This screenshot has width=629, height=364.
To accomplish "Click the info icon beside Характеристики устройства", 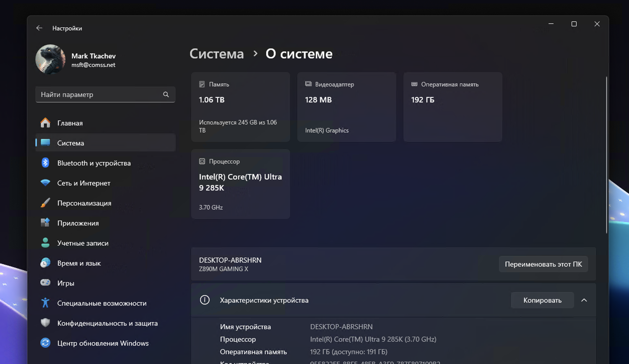I will point(205,300).
